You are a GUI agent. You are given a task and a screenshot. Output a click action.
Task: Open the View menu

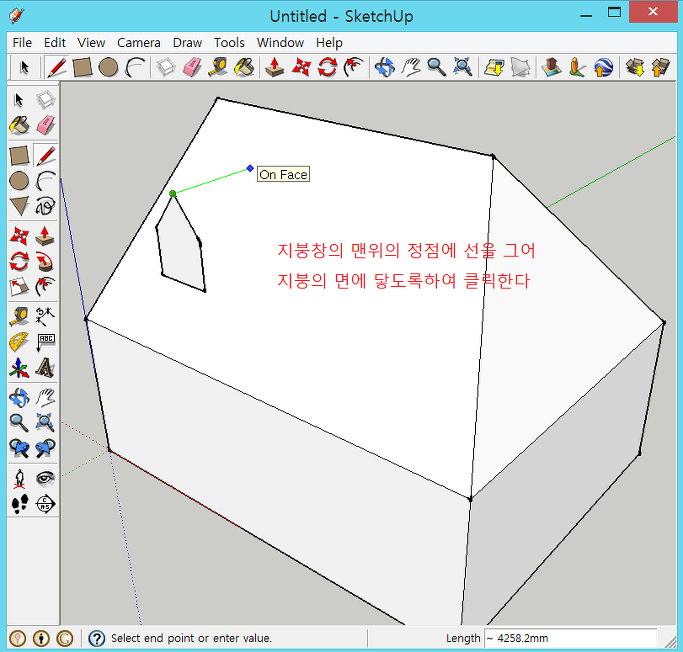(x=91, y=43)
